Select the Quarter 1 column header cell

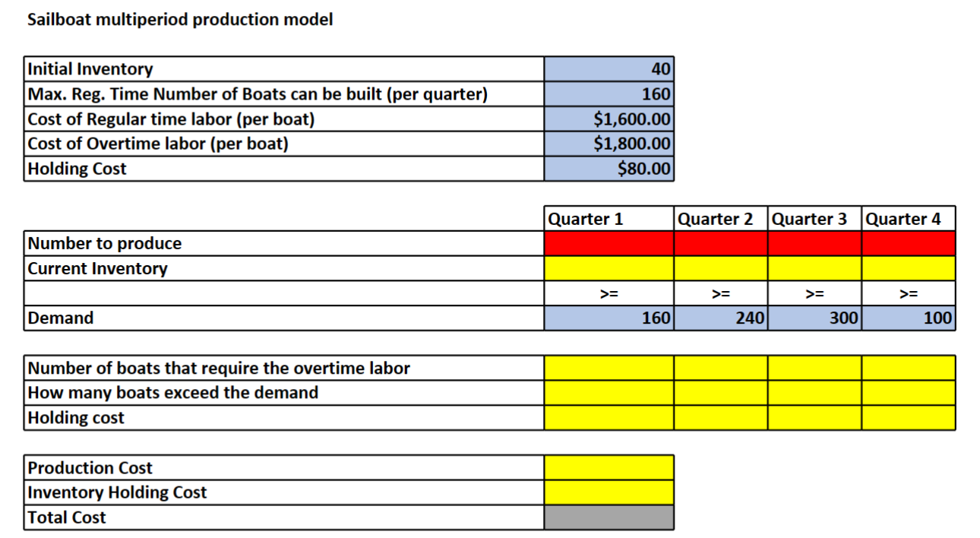click(608, 218)
